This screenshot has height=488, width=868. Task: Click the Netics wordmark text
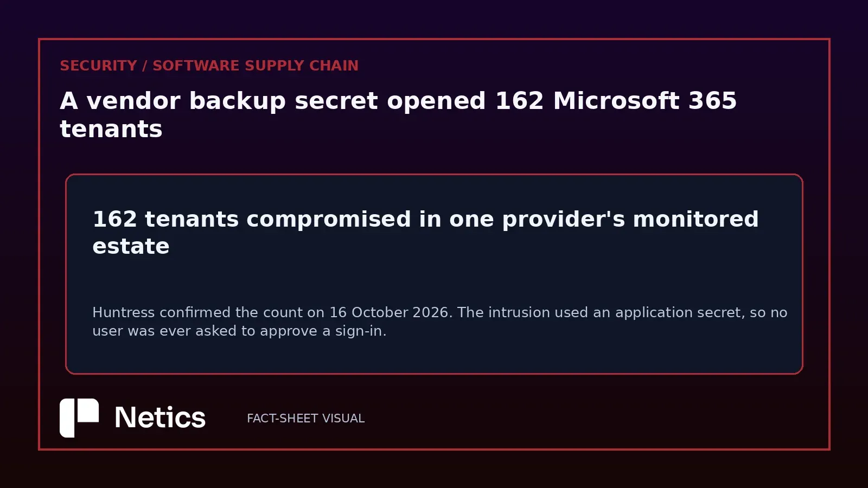pyautogui.click(x=160, y=418)
